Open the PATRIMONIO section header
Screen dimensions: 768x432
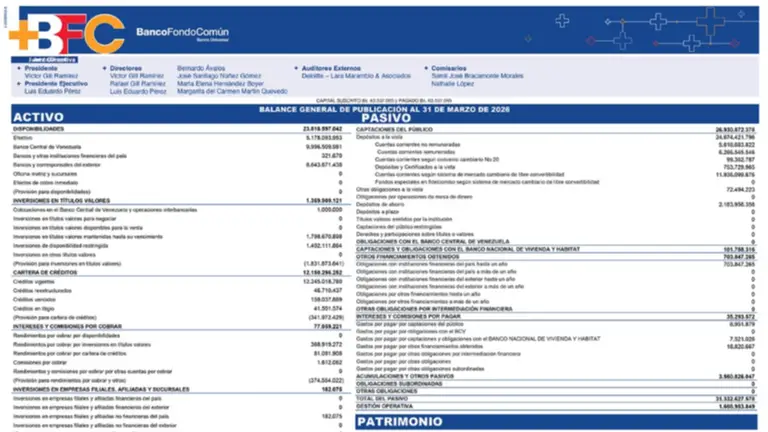400,422
